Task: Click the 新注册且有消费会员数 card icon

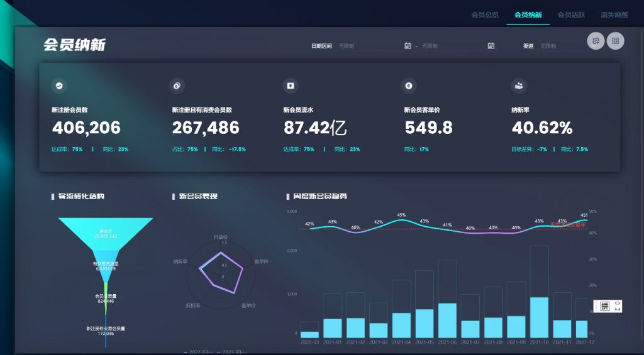Action: (177, 85)
